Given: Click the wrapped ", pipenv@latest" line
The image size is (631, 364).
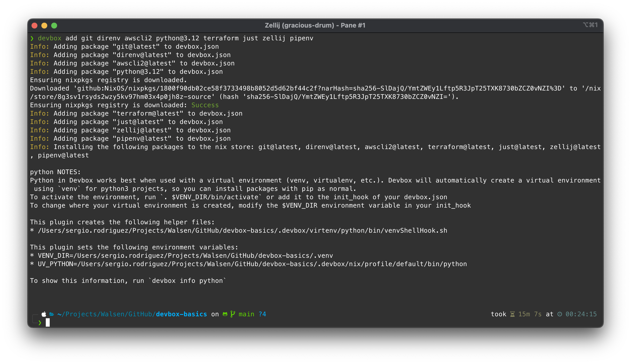Looking at the screenshot, I should coord(60,155).
